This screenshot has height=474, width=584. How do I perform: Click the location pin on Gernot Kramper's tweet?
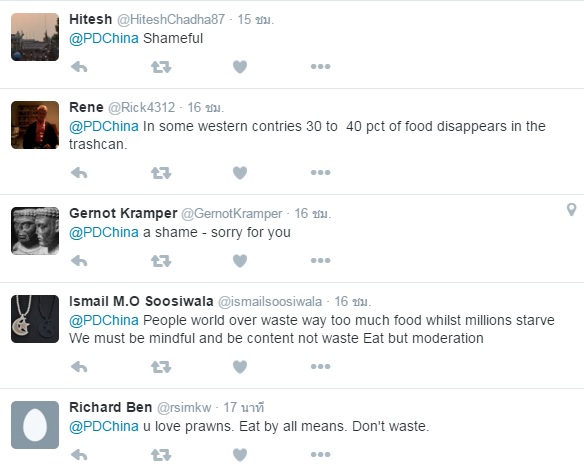tap(571, 210)
